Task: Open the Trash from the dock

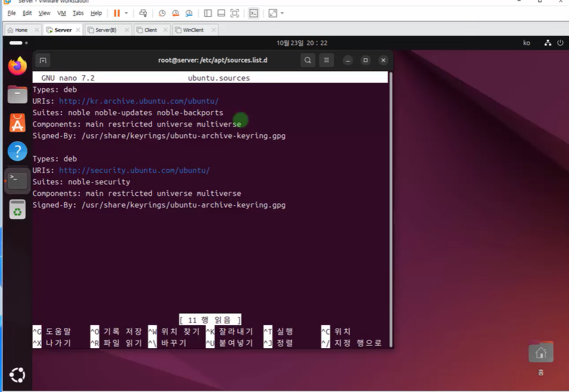Action: click(17, 209)
